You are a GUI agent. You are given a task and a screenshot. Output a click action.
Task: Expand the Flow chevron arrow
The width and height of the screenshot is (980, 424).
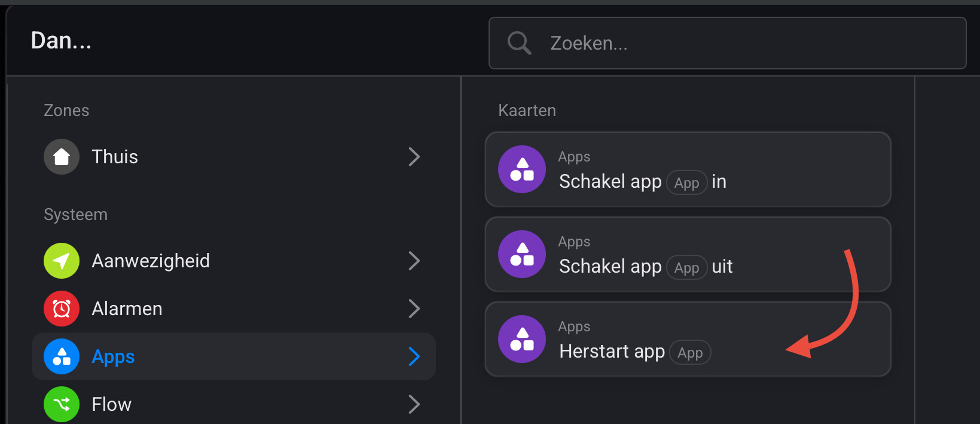(x=414, y=404)
